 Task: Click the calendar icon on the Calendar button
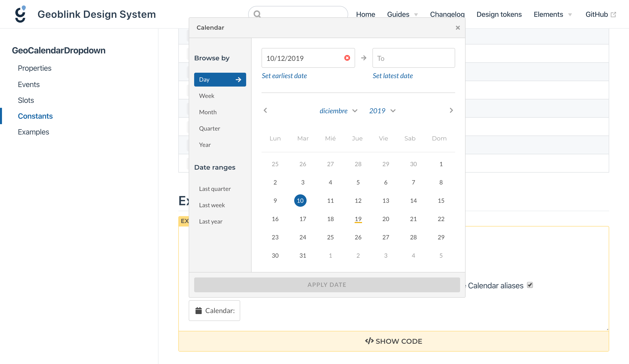[198, 310]
